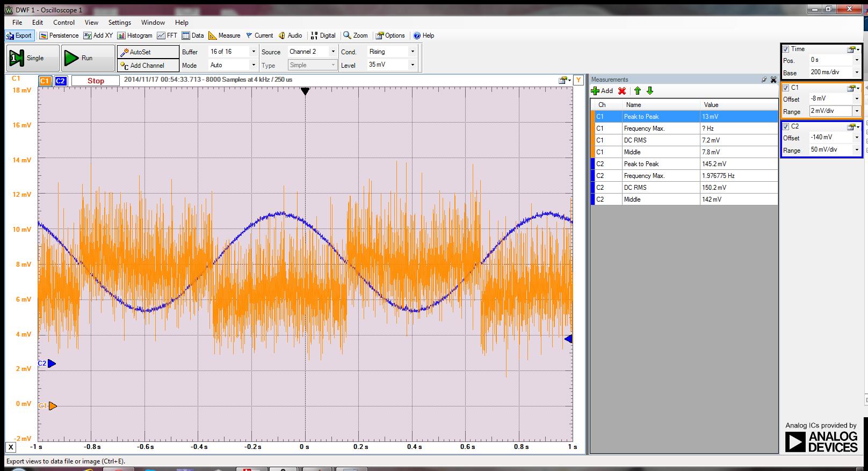Open the FFT view

pyautogui.click(x=167, y=35)
